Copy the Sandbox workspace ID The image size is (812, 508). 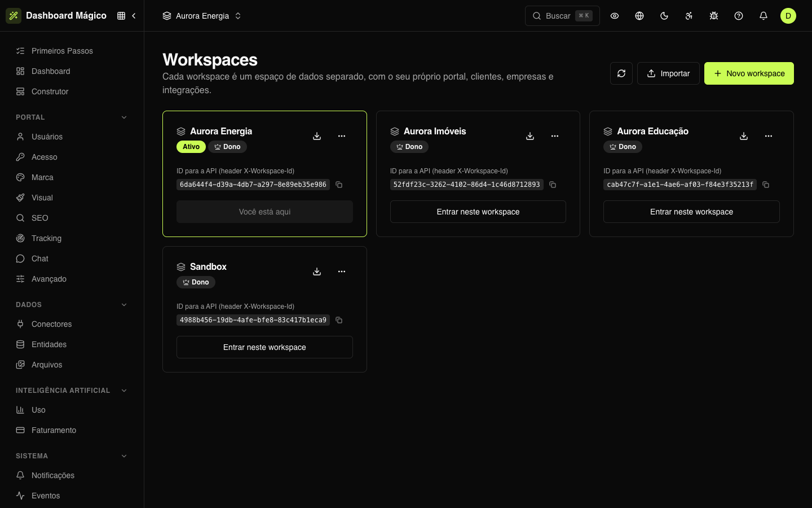339,320
